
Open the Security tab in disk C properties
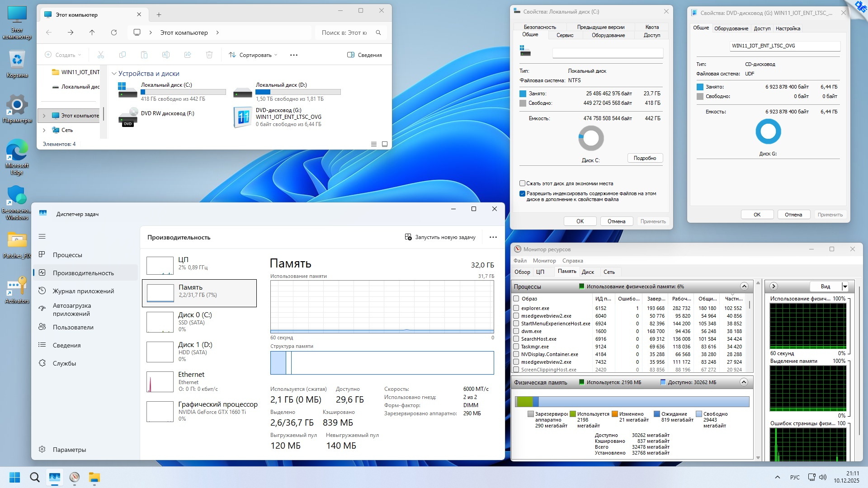tap(540, 27)
